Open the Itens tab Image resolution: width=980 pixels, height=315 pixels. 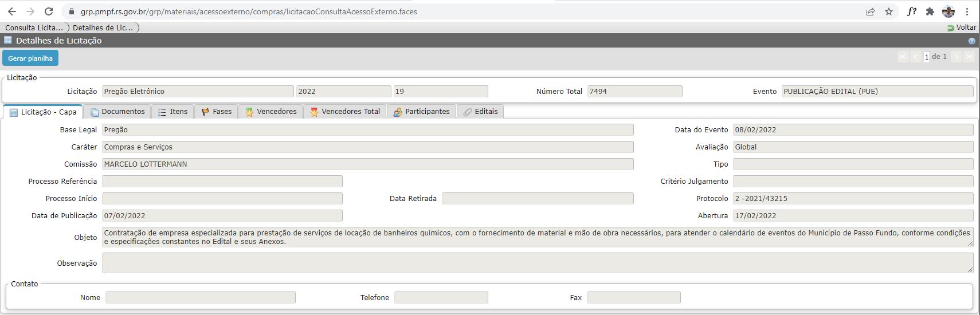click(x=173, y=112)
